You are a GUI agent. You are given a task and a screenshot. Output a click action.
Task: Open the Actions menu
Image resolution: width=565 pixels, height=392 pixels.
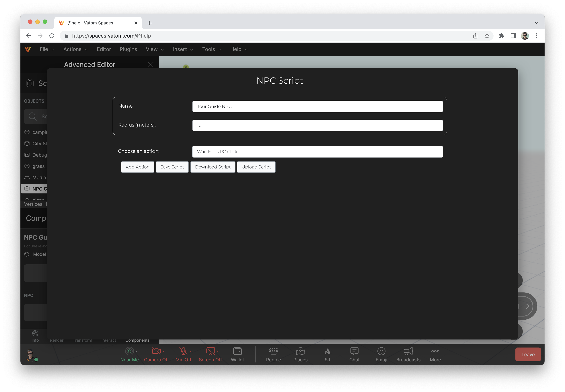tap(75, 49)
